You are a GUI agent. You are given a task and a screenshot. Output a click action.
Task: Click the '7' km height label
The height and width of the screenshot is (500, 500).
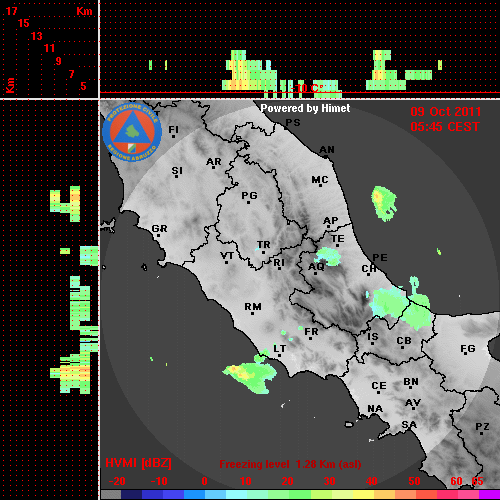[x=71, y=74]
